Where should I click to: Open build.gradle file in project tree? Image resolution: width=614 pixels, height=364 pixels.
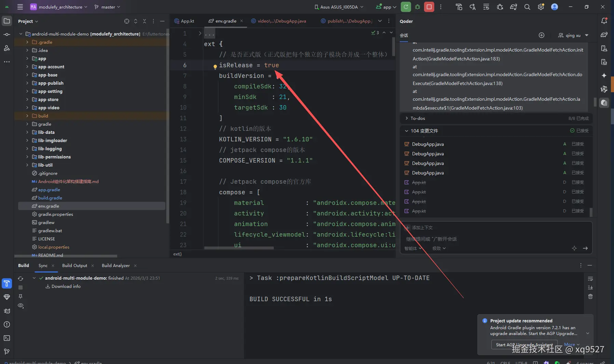pos(50,198)
